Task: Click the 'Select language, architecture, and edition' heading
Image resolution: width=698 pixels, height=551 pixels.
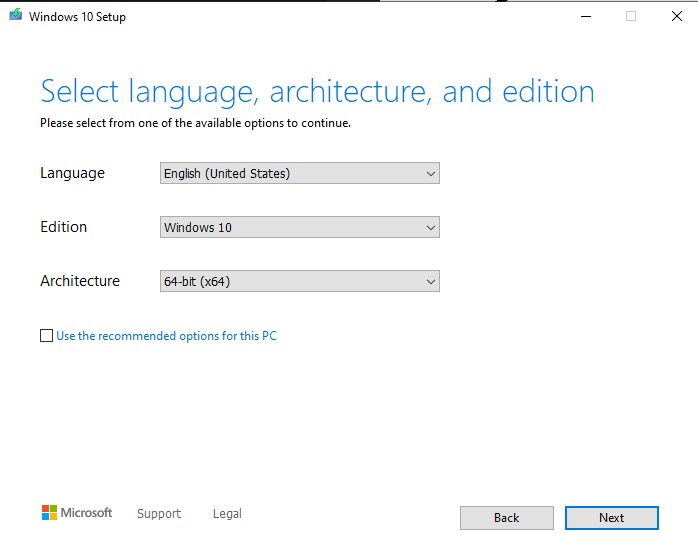Action: pyautogui.click(x=317, y=92)
